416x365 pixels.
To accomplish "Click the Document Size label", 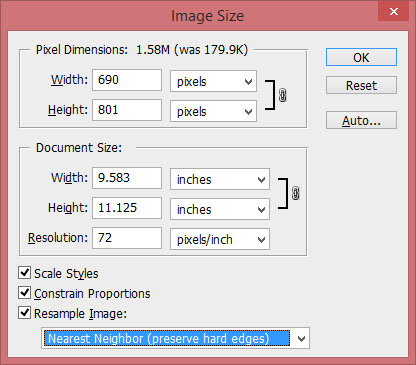I will [79, 148].
